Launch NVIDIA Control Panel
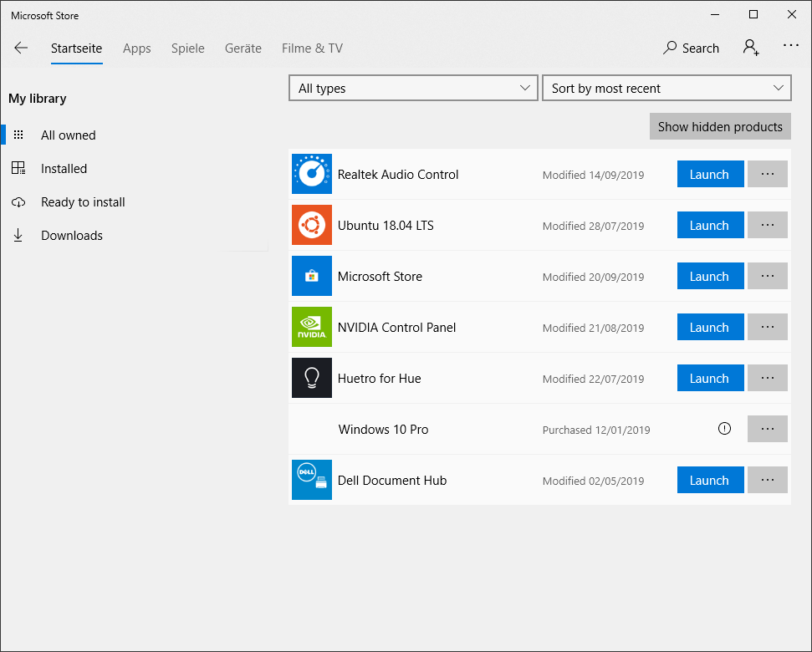Viewport: 812px width, 652px height. 711,327
